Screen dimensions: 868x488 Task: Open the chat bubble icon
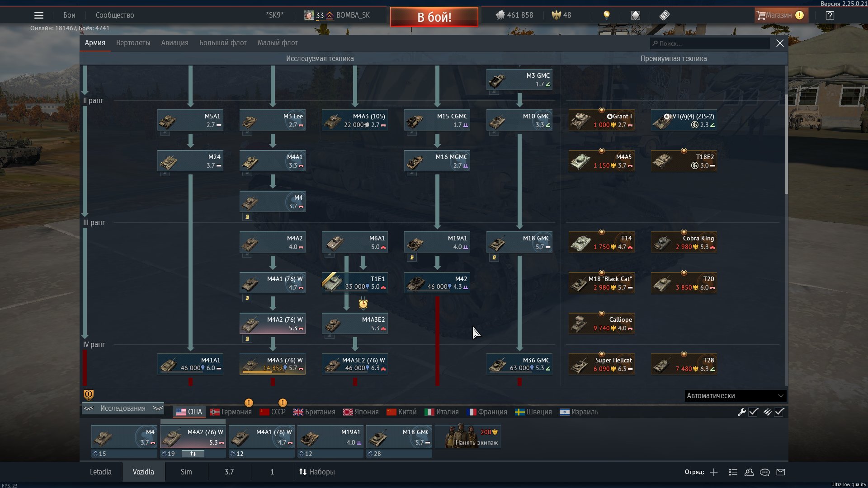(x=765, y=472)
